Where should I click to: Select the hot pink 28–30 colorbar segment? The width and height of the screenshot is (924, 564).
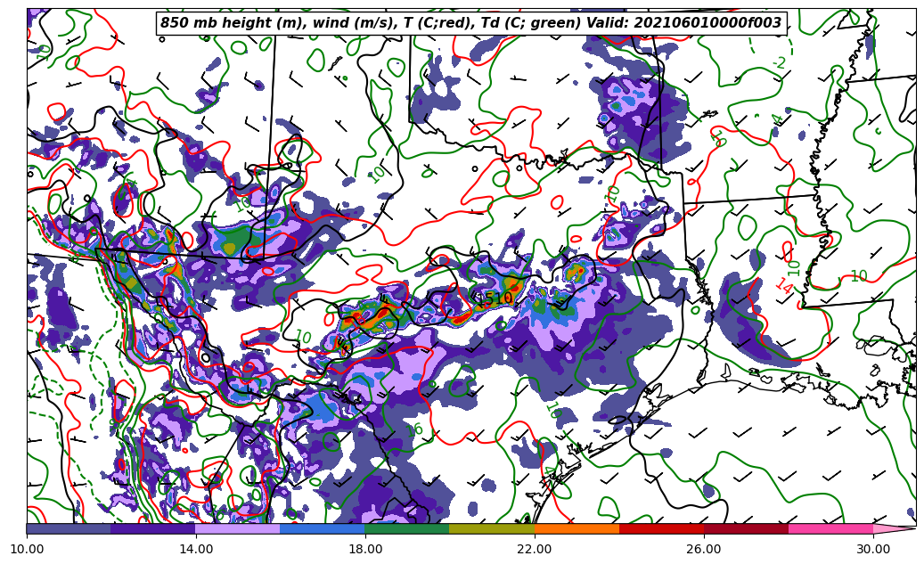(x=830, y=528)
